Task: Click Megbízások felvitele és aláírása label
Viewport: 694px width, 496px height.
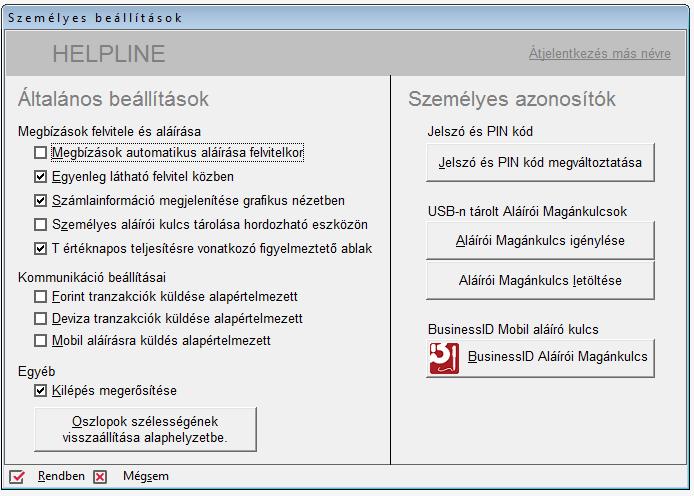Action: point(109,131)
